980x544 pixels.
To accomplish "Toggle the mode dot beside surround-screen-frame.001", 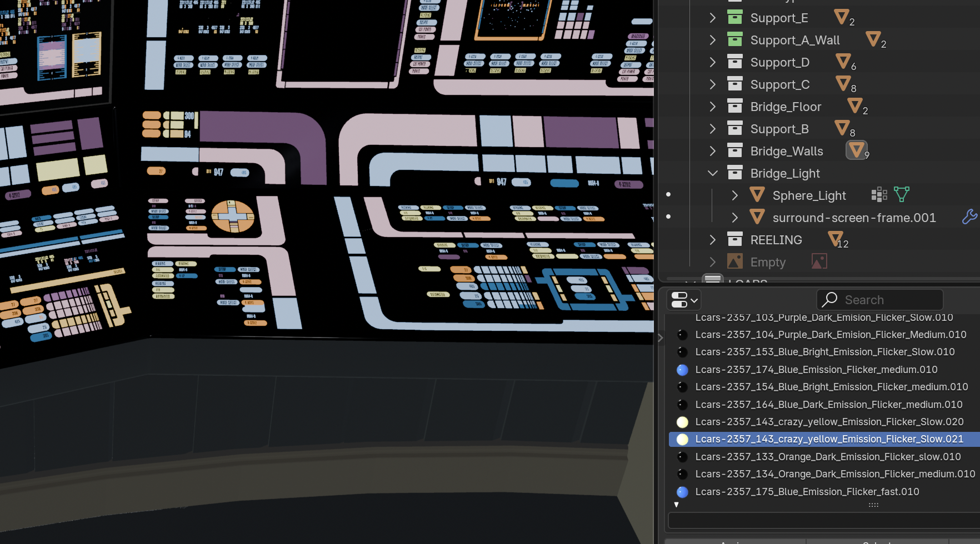I will click(x=668, y=216).
